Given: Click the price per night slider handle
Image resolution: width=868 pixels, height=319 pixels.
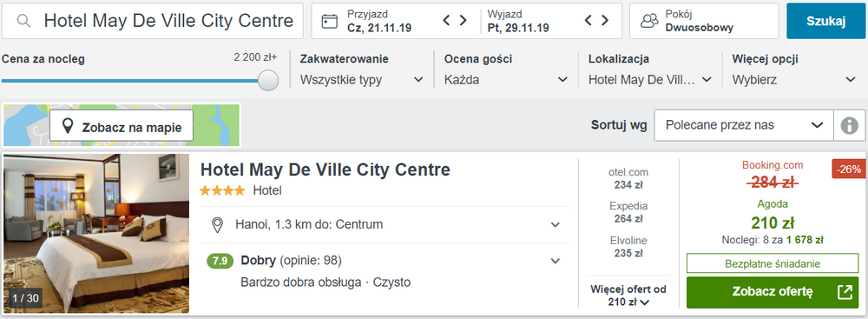Looking at the screenshot, I should tap(268, 81).
